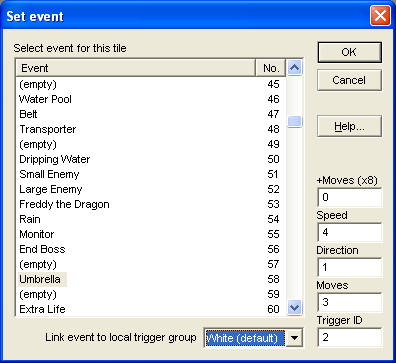The image size is (396, 363).
Task: Click the +Moves (x8) input field
Action: point(350,197)
